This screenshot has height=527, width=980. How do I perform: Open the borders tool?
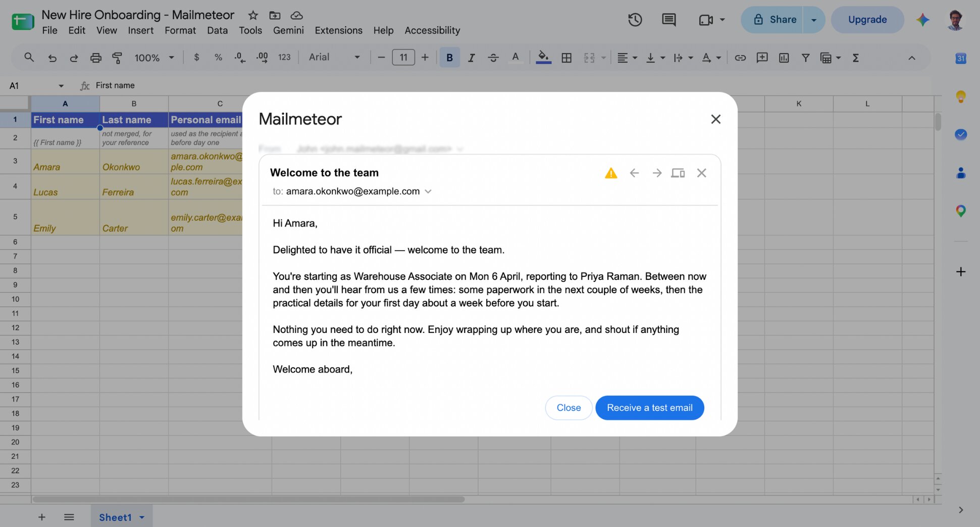pyautogui.click(x=566, y=58)
